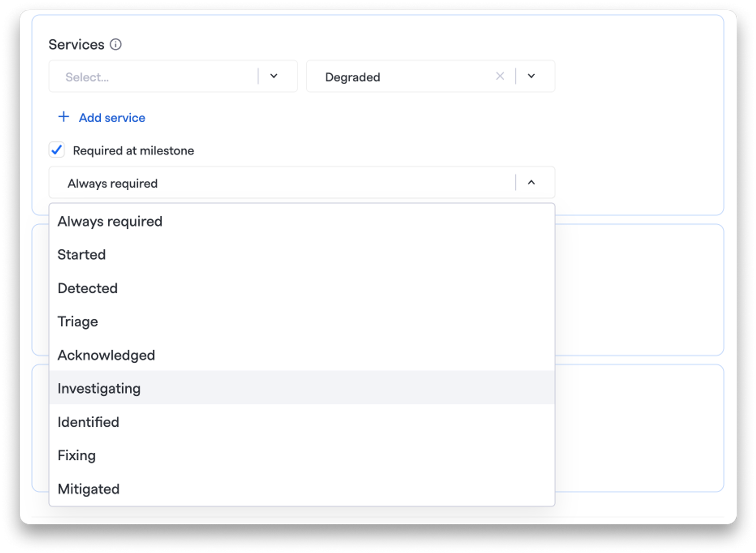Clear the Degraded selection with the X
The image size is (756, 553).
click(x=500, y=76)
